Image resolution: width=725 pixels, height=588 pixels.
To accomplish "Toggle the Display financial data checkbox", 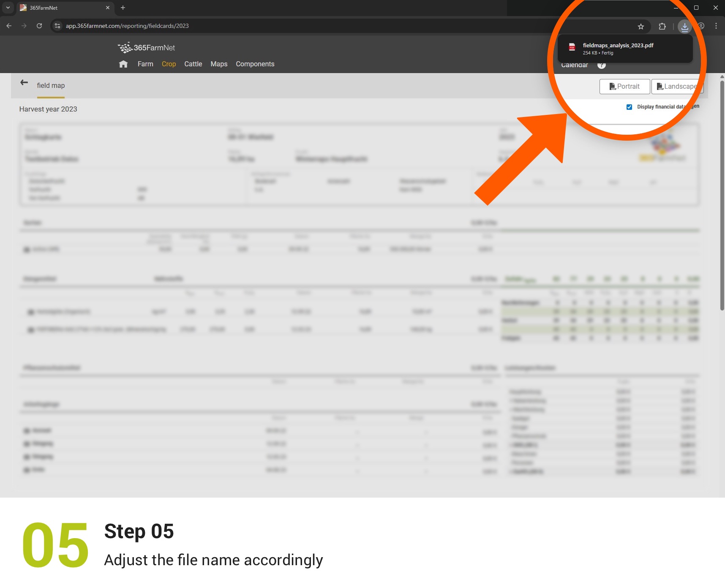I will click(x=629, y=107).
